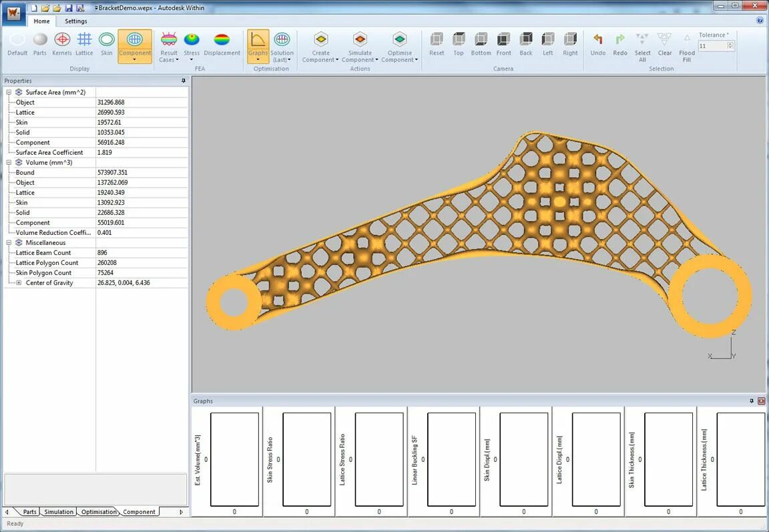Click the Undo button
This screenshot has width=769, height=532.
598,43
